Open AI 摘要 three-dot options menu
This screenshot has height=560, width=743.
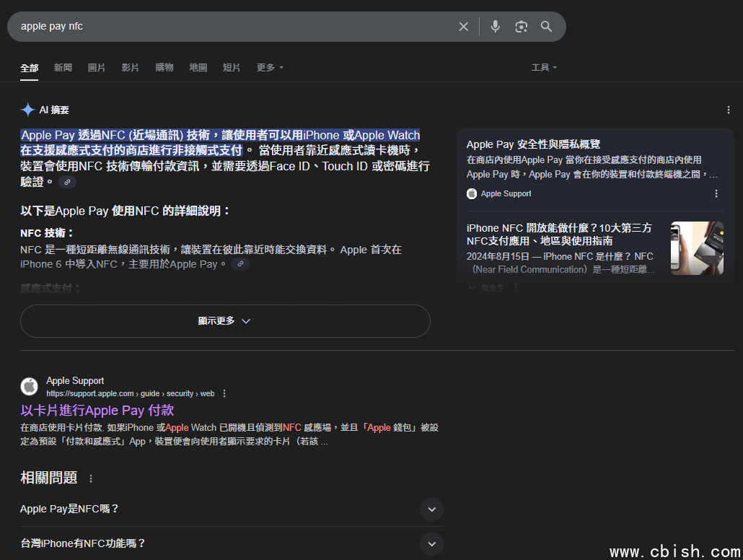coord(729,110)
